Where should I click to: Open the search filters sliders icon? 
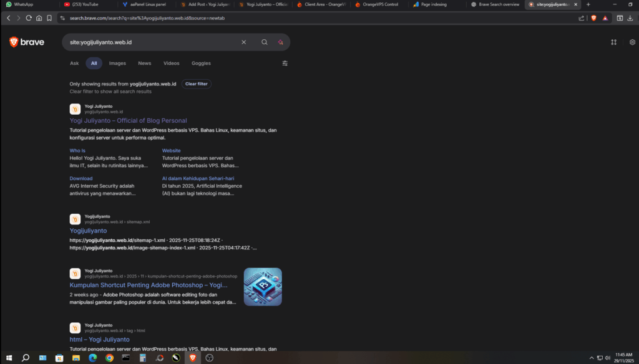coord(285,63)
